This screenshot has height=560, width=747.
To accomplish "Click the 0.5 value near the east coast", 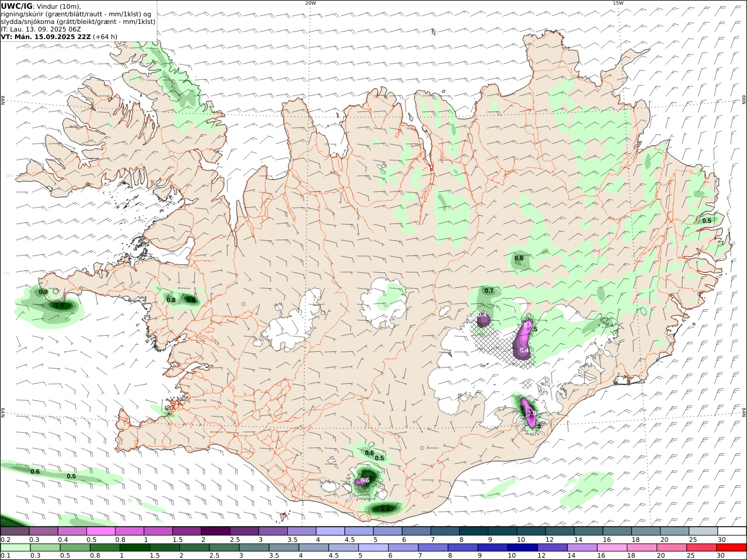I will click(x=707, y=220).
